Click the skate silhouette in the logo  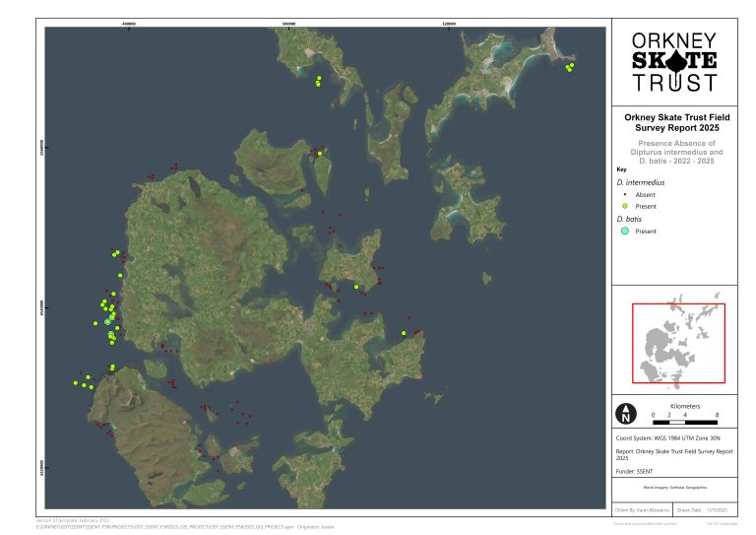(674, 60)
